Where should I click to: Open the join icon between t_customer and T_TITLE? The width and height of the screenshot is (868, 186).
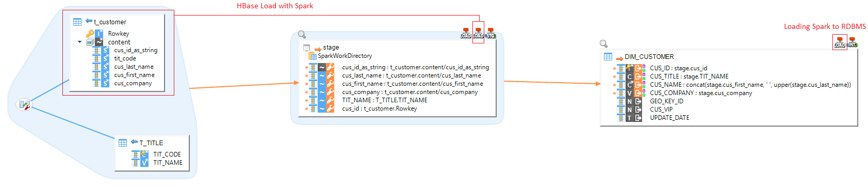click(24, 105)
